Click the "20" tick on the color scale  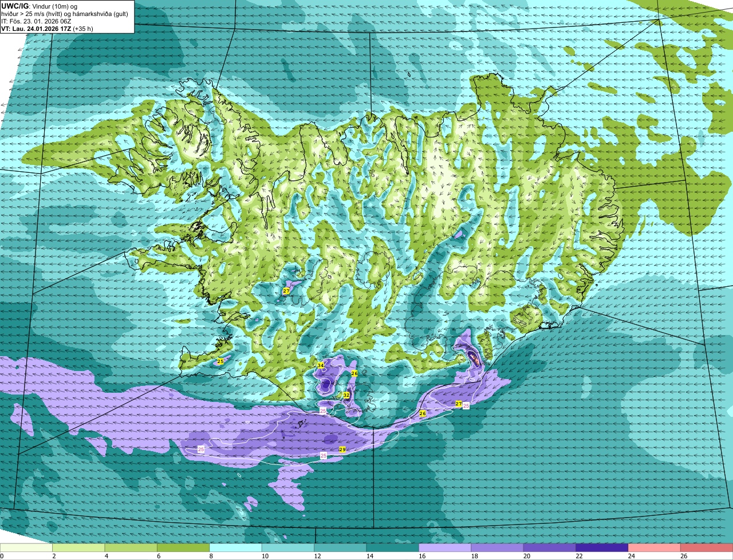[x=526, y=556]
